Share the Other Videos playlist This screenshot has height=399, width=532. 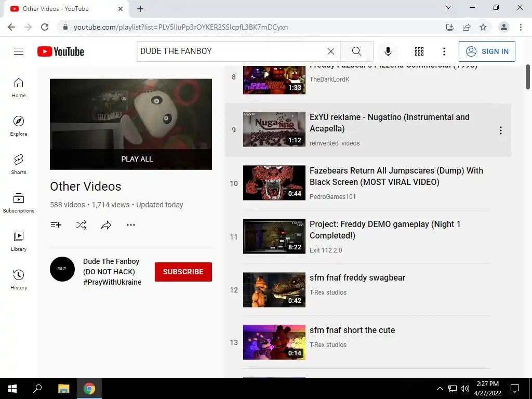coord(106,224)
